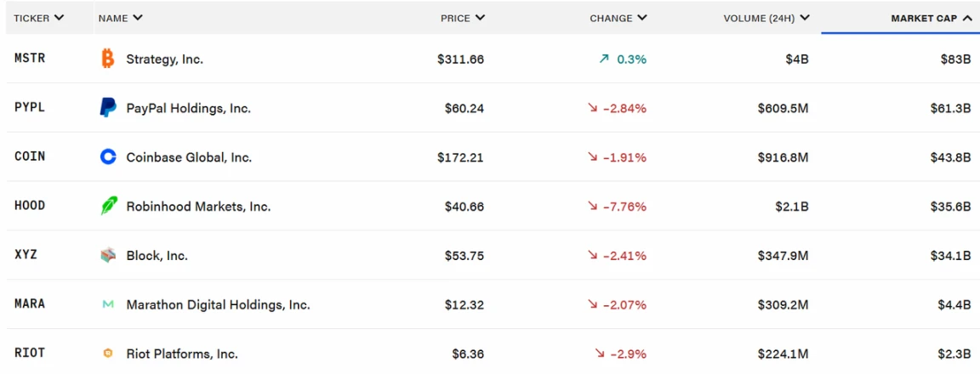The width and height of the screenshot is (980, 374).
Task: Click the up arrow next to Strategy's 0.3% change
Action: tap(605, 59)
